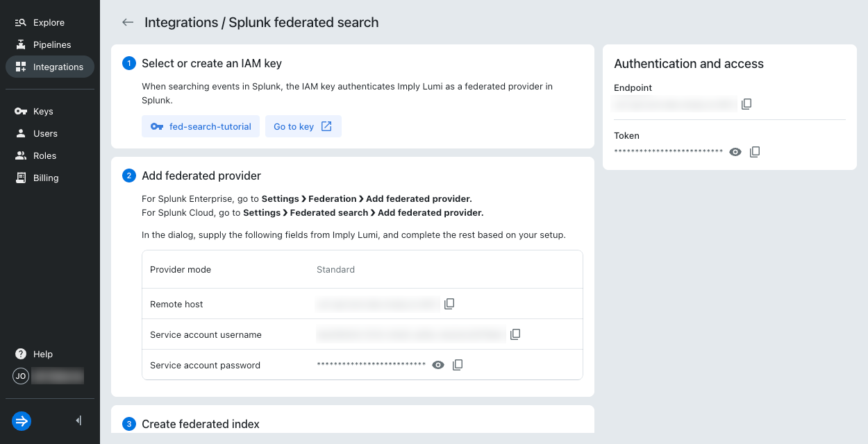This screenshot has width=868, height=444.
Task: Click the Roles people icon
Action: pyautogui.click(x=21, y=155)
